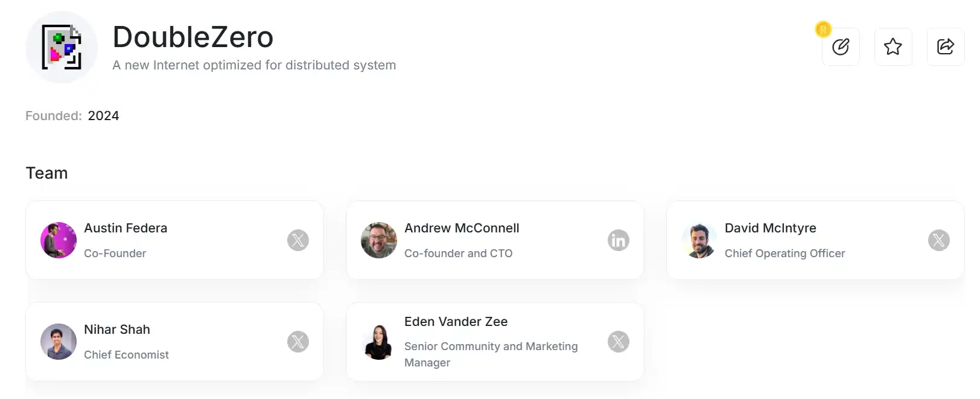Open Andrew McConnell's LinkedIn icon
The width and height of the screenshot is (980, 399).
pos(618,240)
